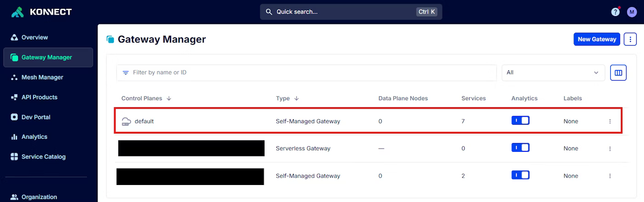This screenshot has height=202, width=644.
Task: Open the user avatar menu
Action: [632, 12]
